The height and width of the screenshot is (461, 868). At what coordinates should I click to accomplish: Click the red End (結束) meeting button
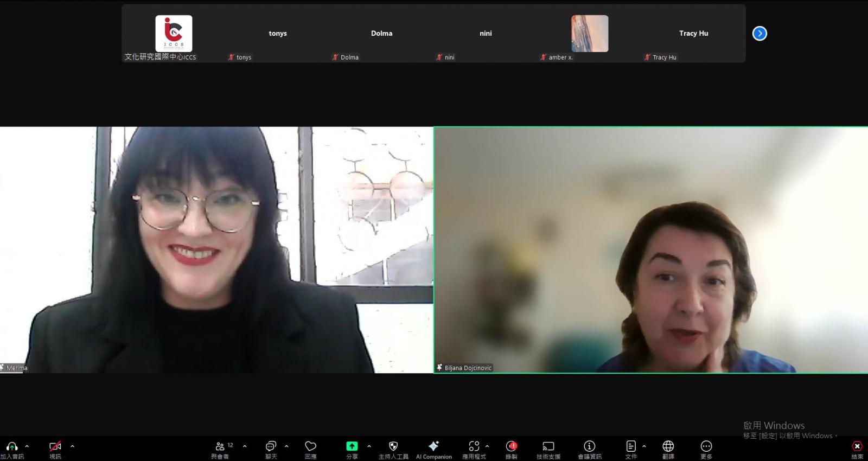click(x=857, y=446)
